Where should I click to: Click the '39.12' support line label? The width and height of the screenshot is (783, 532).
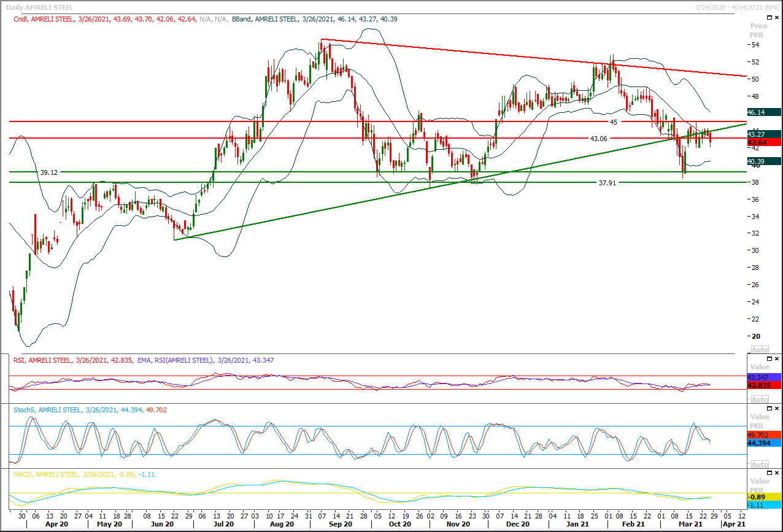click(x=48, y=172)
